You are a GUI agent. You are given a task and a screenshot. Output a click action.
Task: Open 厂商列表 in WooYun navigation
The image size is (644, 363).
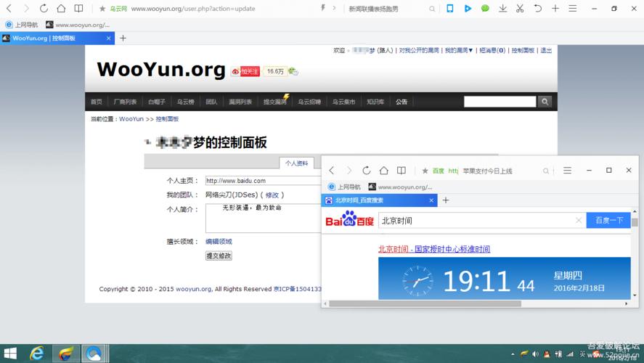[x=126, y=102]
